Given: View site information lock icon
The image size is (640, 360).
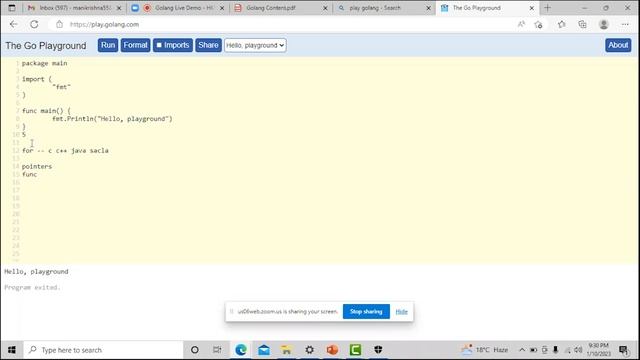Looking at the screenshot, I should coord(60,24).
